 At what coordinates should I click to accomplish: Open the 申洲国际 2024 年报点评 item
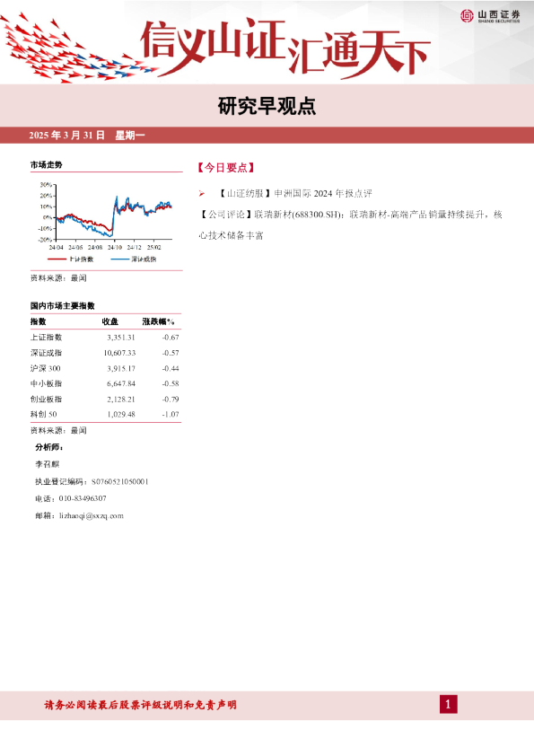(x=294, y=193)
